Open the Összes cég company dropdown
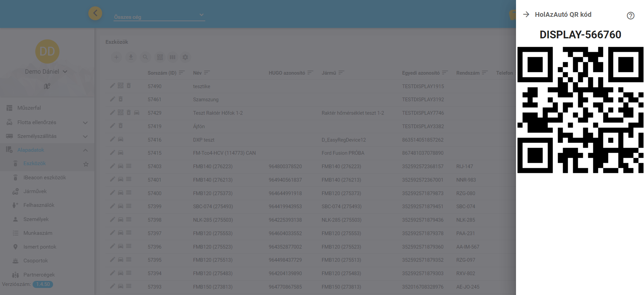 coord(159,16)
